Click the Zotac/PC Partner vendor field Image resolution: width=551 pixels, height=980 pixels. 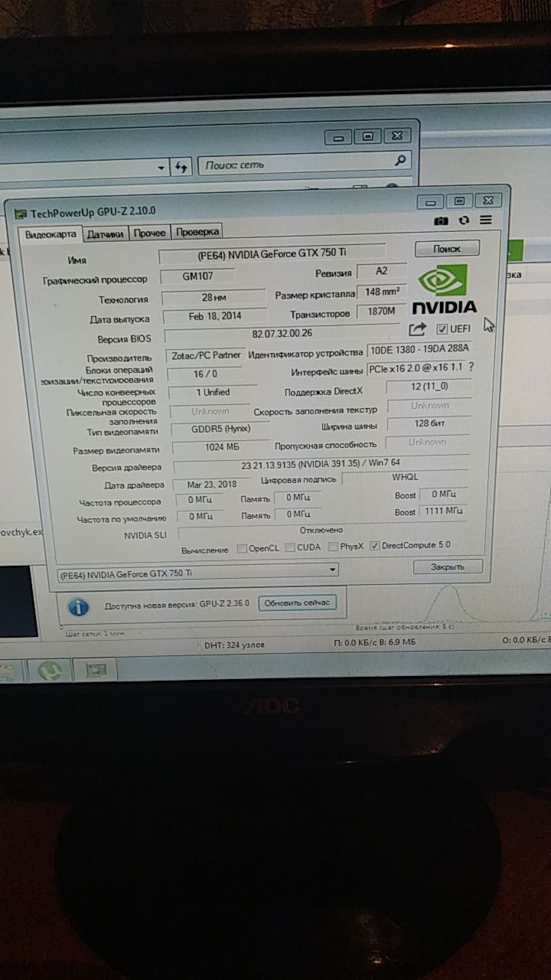(x=204, y=355)
